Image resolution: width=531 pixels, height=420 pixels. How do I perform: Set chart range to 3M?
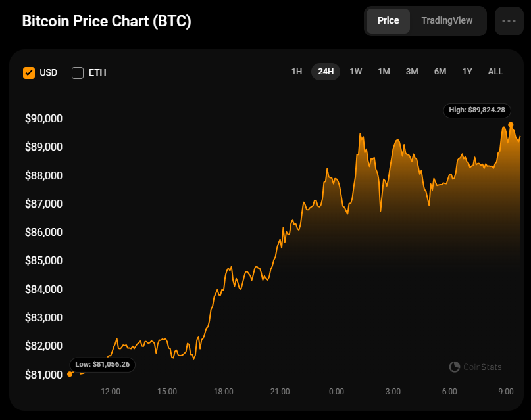pyautogui.click(x=412, y=72)
